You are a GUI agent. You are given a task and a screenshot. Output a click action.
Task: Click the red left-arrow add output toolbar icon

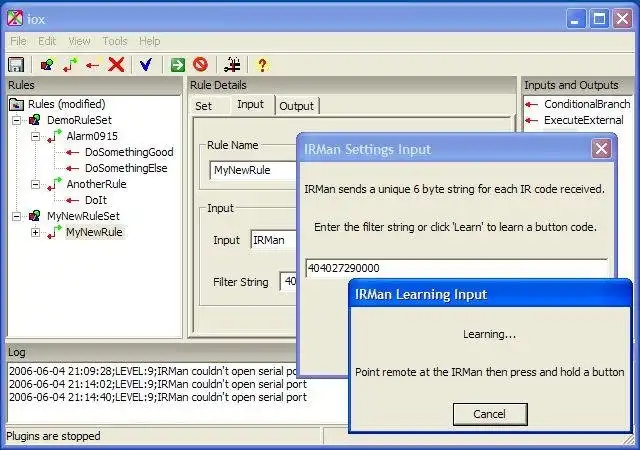[93, 65]
